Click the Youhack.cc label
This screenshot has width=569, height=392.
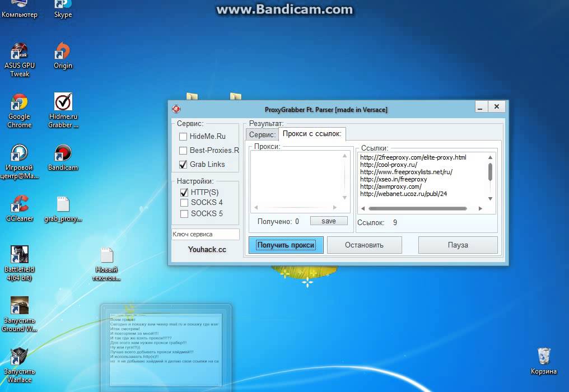207,249
